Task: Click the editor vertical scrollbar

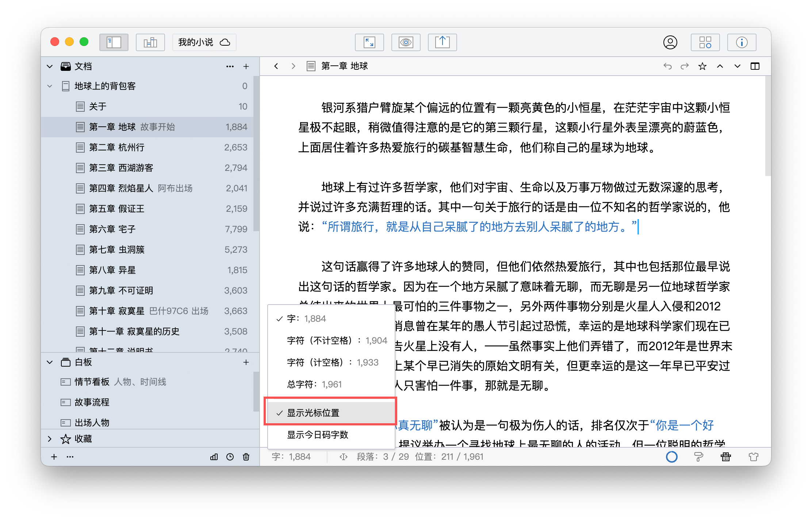Action: [768, 126]
